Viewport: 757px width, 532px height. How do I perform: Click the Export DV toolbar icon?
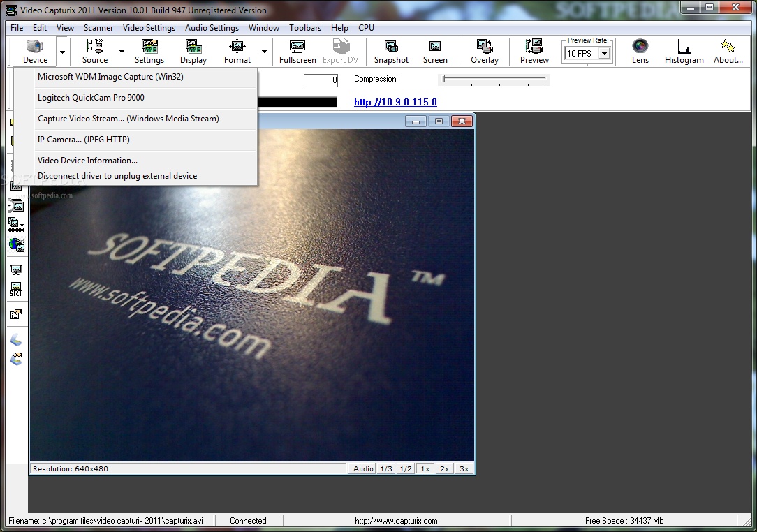pos(340,52)
